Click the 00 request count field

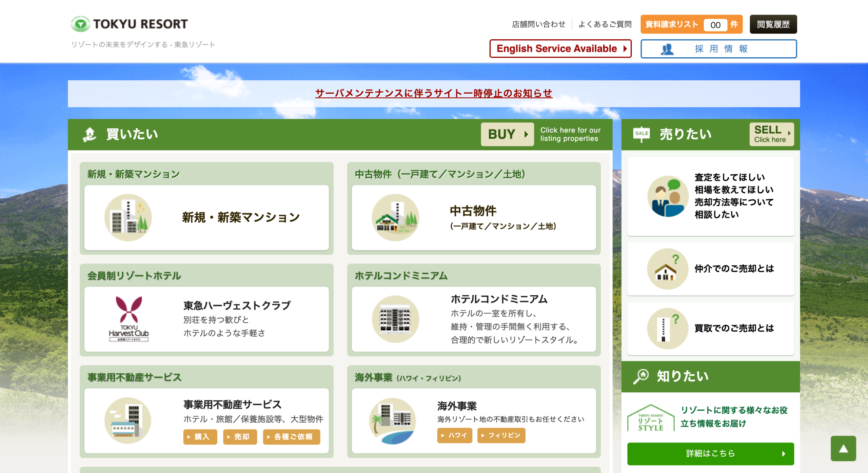point(715,25)
